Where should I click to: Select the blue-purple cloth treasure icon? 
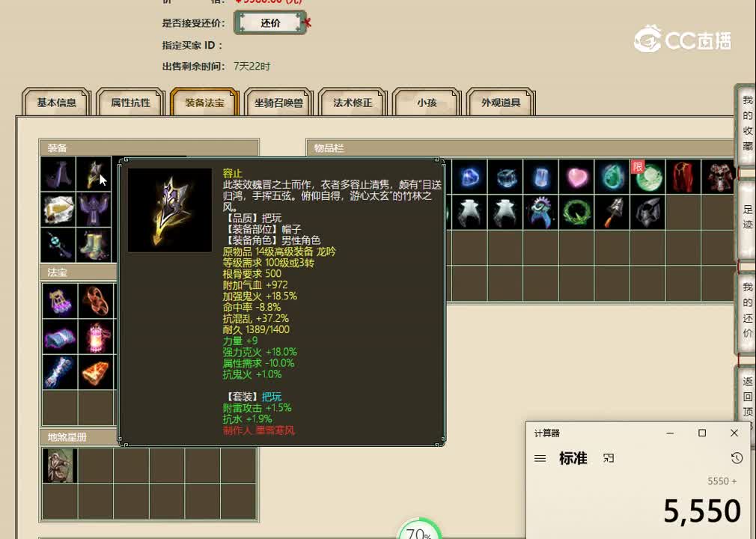coord(60,337)
